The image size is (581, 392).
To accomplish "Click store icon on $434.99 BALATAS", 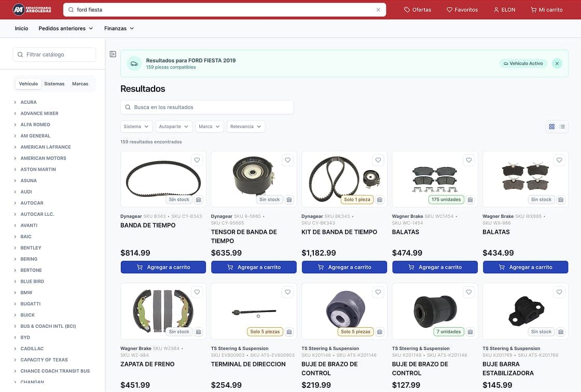I will point(561,200).
